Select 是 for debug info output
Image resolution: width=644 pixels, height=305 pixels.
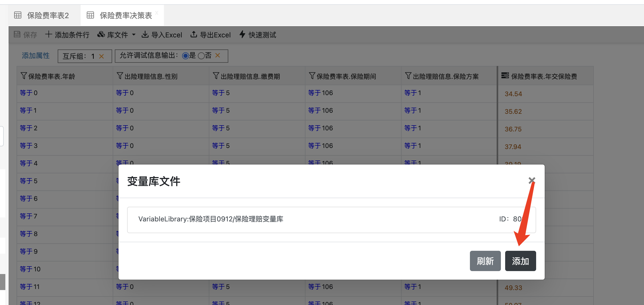tap(185, 56)
